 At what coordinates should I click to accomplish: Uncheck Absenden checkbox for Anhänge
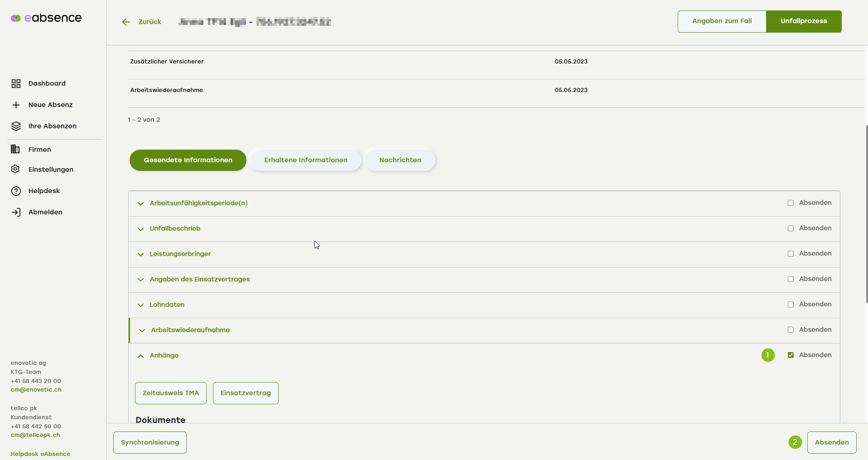[x=791, y=355]
